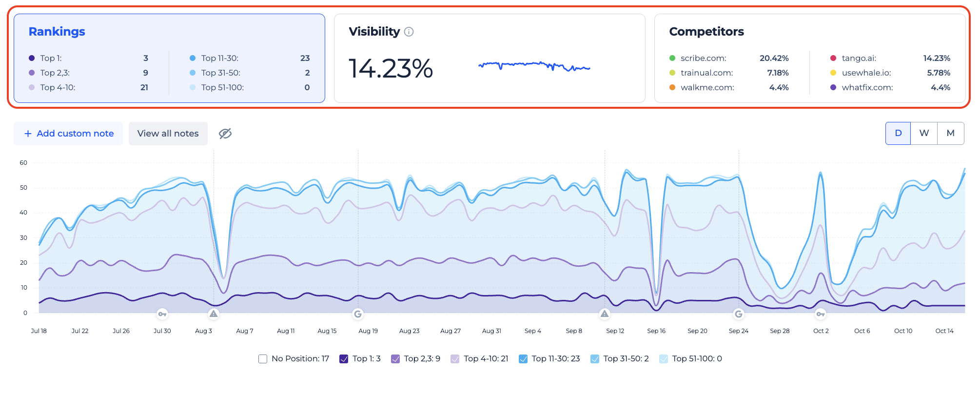Switch chart to weekly W view
This screenshot has width=980, height=395.
[924, 133]
